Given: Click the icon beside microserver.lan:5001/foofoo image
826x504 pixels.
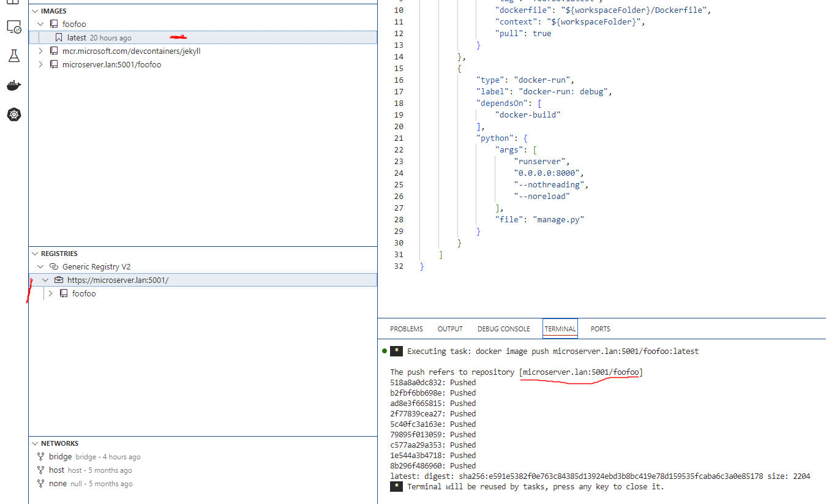Looking at the screenshot, I should coord(54,65).
